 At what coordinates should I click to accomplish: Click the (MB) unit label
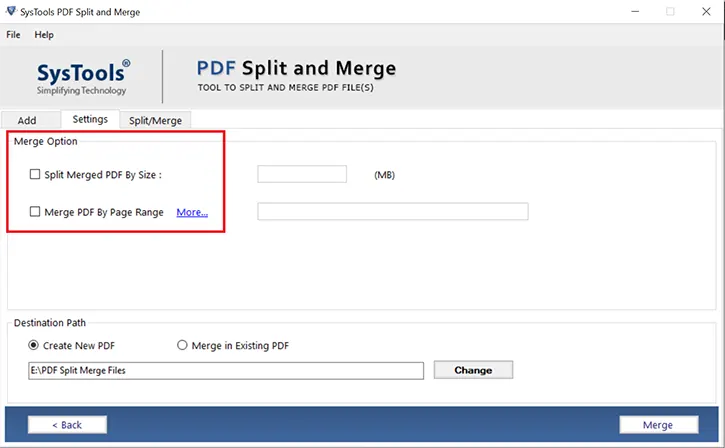[x=384, y=175]
